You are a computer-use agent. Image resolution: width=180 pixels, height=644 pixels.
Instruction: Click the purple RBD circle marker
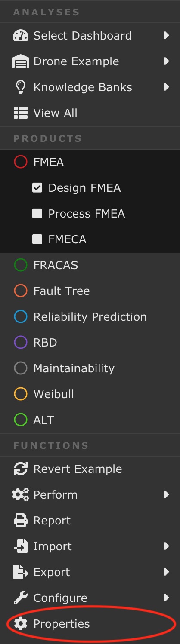tap(21, 343)
